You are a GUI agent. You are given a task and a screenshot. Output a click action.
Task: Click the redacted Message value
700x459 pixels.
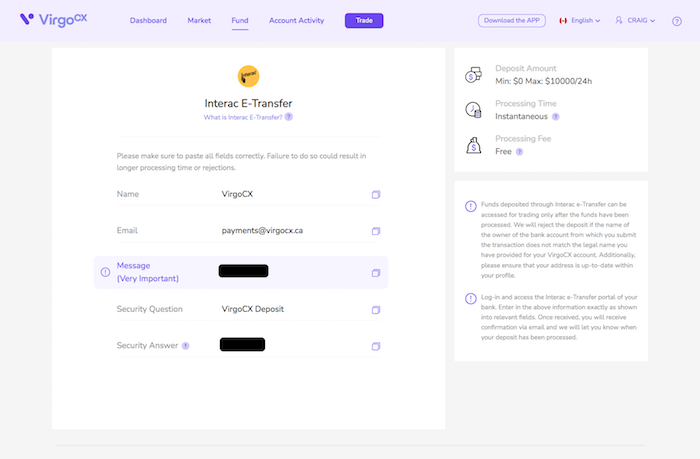pyautogui.click(x=243, y=271)
